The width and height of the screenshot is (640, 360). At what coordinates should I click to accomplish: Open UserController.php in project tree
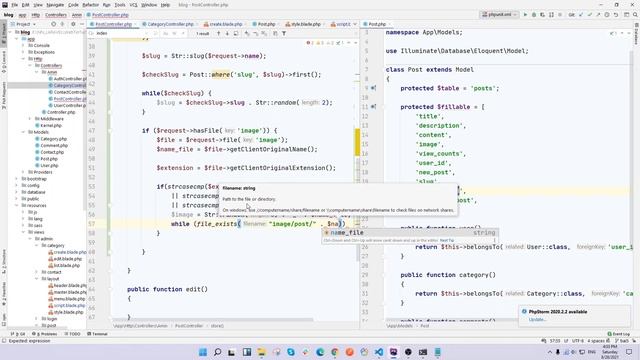(x=68, y=105)
